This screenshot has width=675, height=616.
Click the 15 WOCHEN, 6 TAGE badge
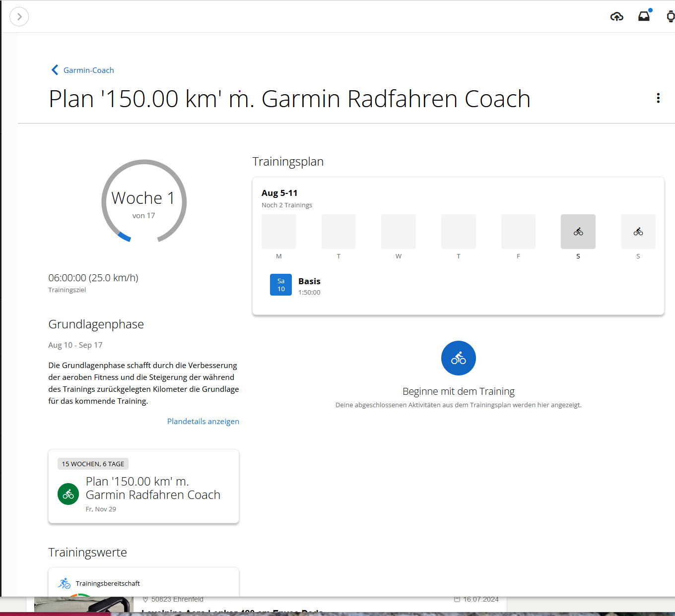click(93, 464)
